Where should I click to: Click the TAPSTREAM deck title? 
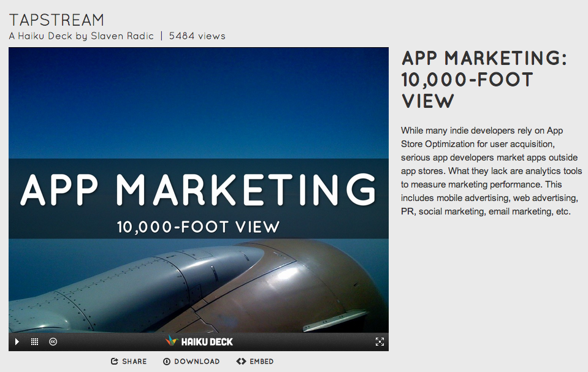[x=56, y=20]
